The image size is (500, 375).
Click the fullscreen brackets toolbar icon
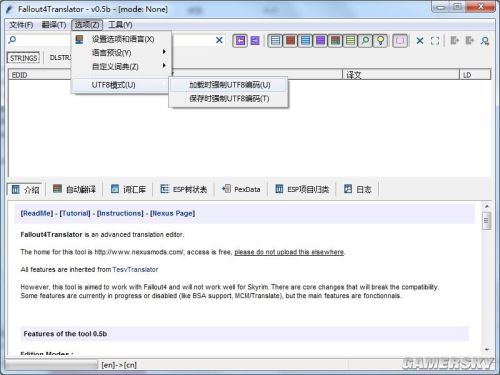coord(435,41)
